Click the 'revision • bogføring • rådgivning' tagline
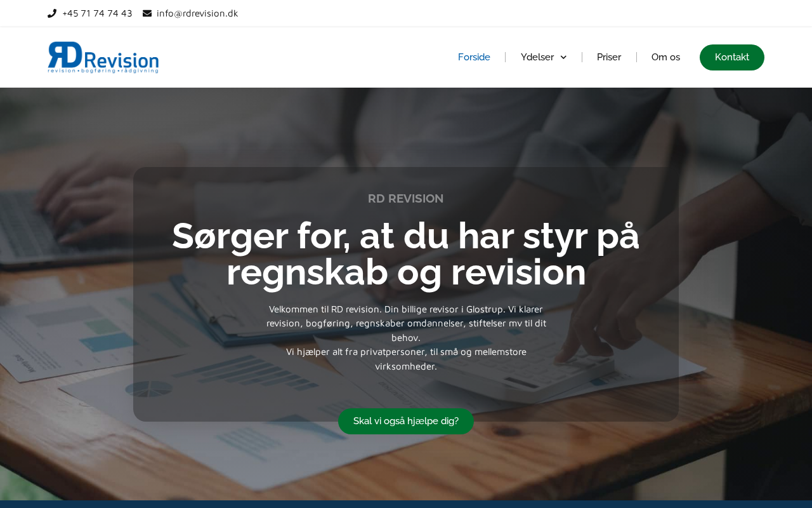Screen dimensions: 812x508 (103, 70)
